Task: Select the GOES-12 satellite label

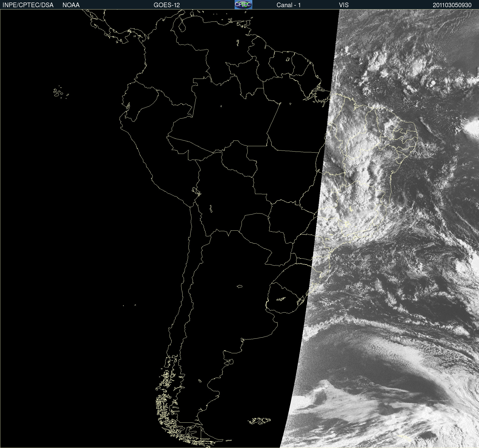Action: click(167, 5)
